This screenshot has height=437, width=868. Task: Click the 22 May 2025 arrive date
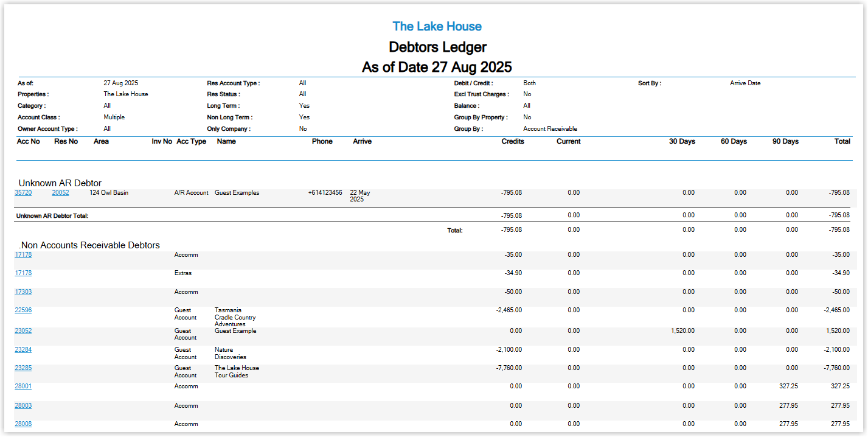[360, 196]
